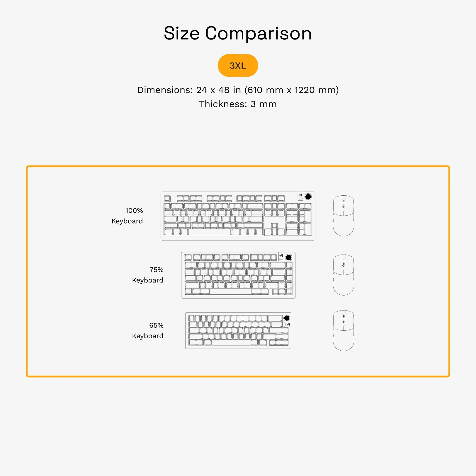Click the black knob on the 75% keyboard

point(289,257)
